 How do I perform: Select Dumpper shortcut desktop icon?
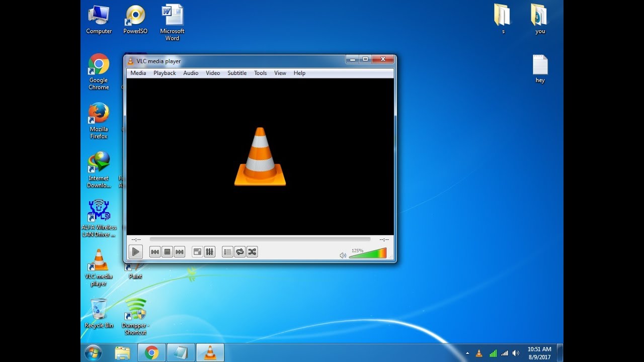135,317
